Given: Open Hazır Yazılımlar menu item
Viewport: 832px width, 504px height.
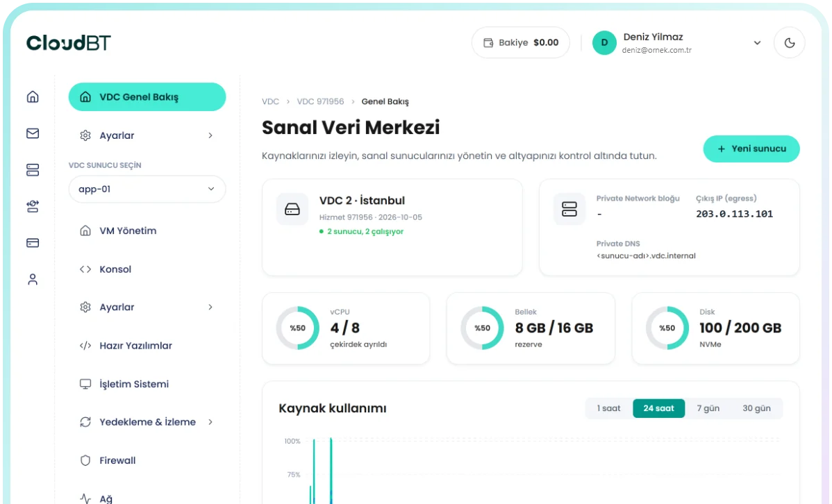Looking at the screenshot, I should pos(147,346).
